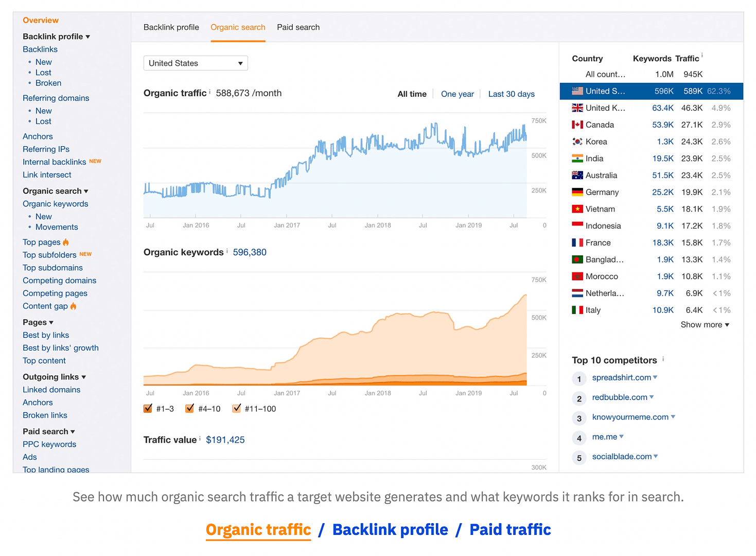This screenshot has width=756, height=556.
Task: Switch to the Paid search tab
Action: (298, 27)
